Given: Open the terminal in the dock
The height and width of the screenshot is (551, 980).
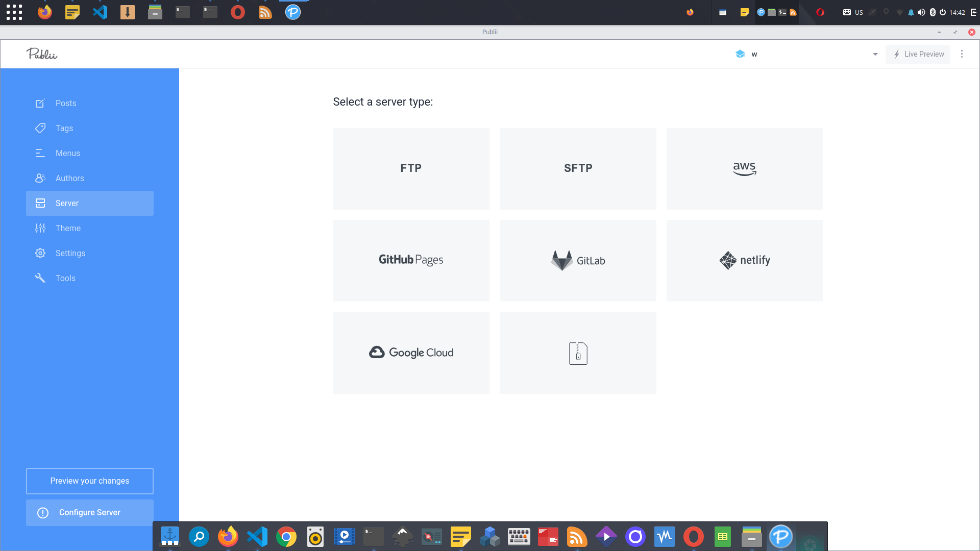Looking at the screenshot, I should point(374,537).
